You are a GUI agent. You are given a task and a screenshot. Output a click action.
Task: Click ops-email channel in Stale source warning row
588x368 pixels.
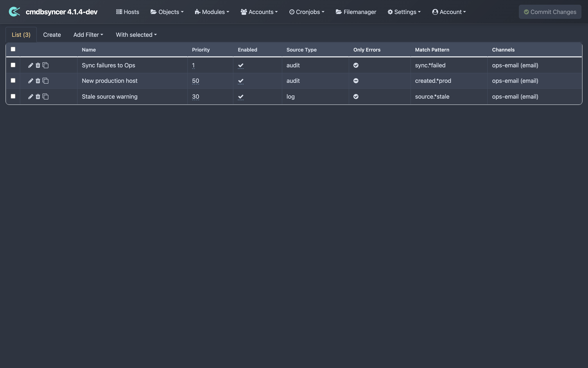pos(515,97)
